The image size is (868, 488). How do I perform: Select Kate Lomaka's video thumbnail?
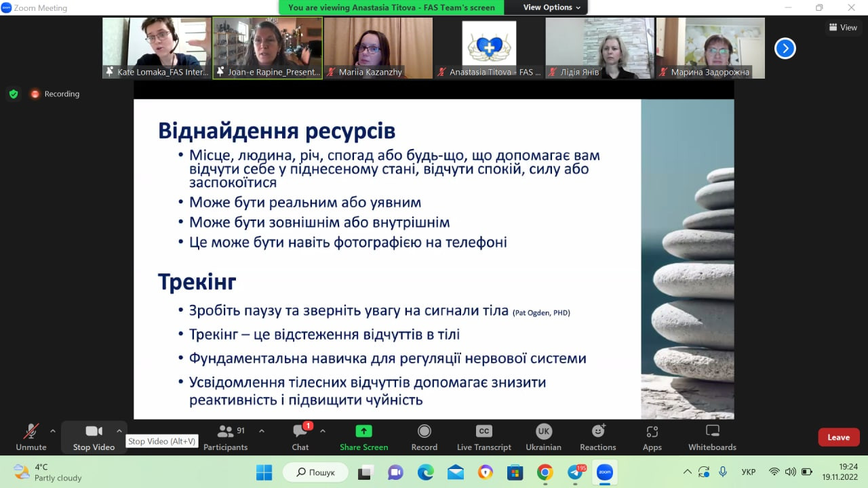[157, 48]
